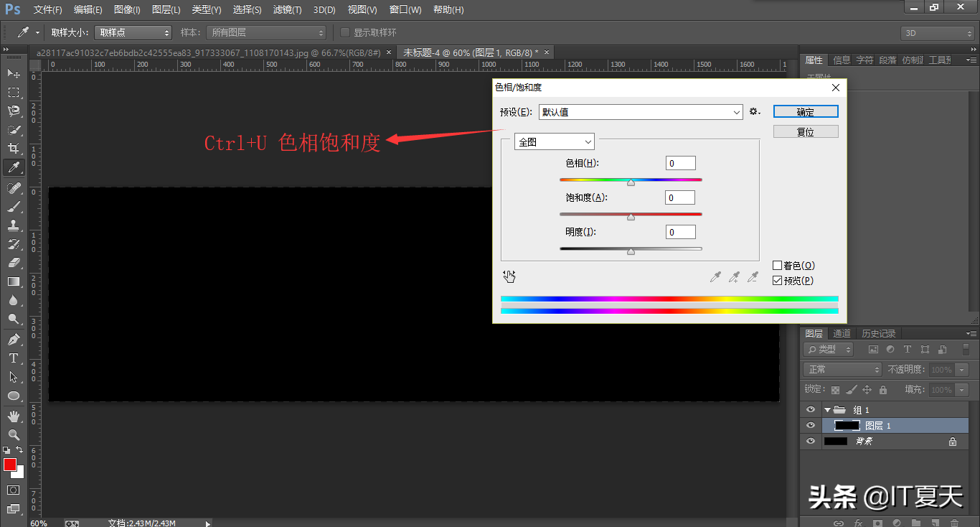The height and width of the screenshot is (527, 980).
Task: Select the Hand tool in toolbar
Action: click(x=13, y=416)
